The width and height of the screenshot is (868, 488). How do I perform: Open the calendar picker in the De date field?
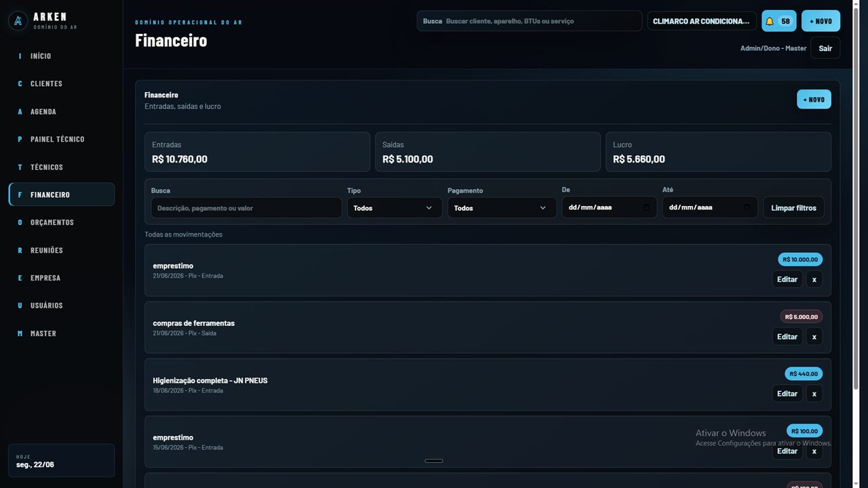[x=646, y=207]
